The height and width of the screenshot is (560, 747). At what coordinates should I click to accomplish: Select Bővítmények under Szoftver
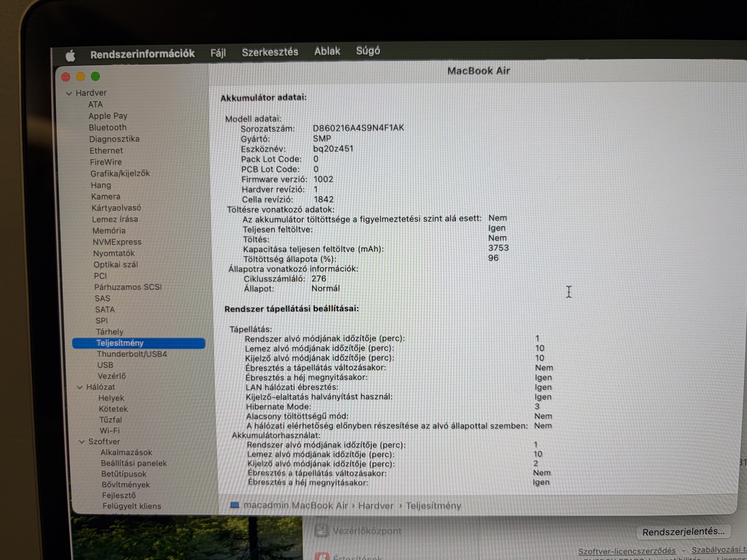click(x=126, y=485)
